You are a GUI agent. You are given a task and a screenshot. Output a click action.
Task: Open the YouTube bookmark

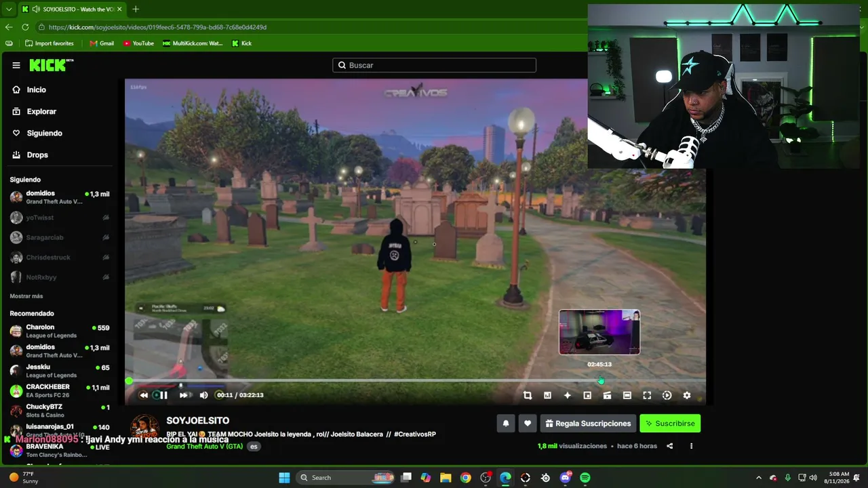[x=138, y=43]
